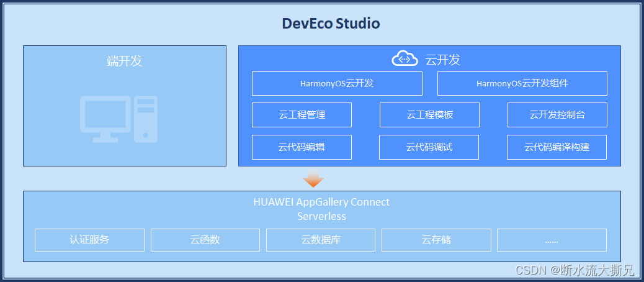
Task: Click the 云开发 heading text
Action: (x=443, y=60)
